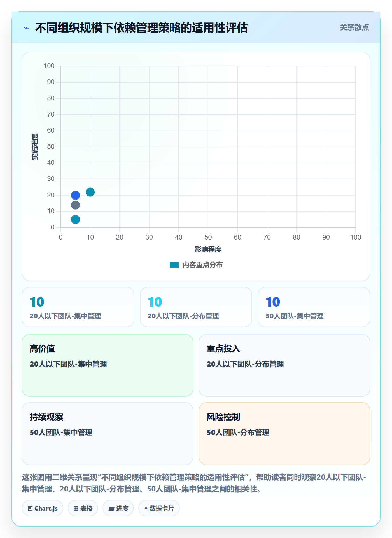Click the blue 10 above 50人团队-集中管理
This screenshot has height=538, width=392.
pos(273,302)
